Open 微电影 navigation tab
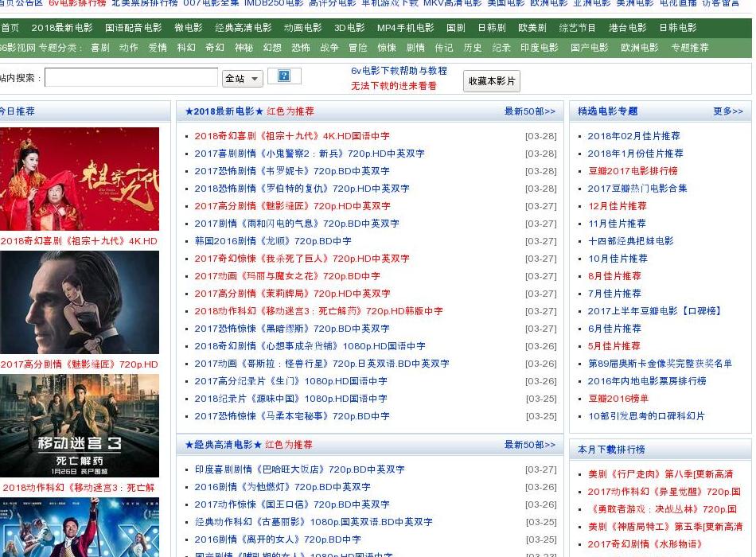 pyautogui.click(x=189, y=28)
